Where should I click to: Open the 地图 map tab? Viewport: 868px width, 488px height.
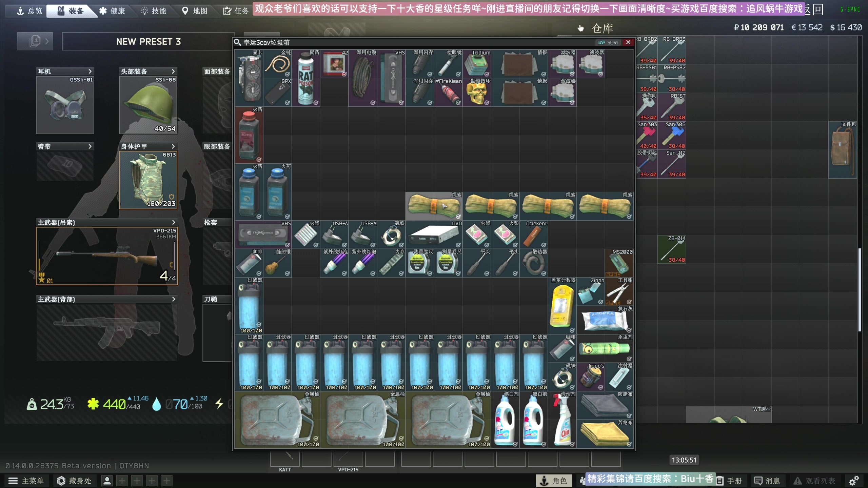click(x=195, y=11)
